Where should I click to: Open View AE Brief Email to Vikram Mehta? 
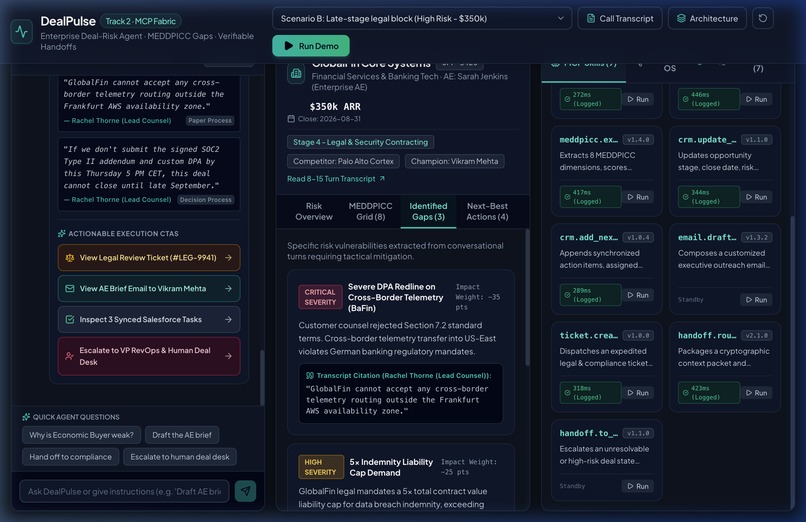(149, 289)
